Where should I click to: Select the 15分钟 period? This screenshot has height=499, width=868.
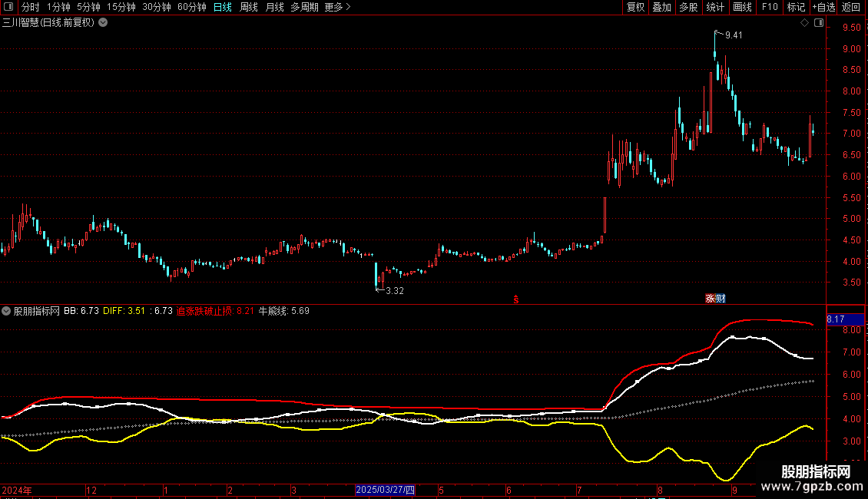pyautogui.click(x=121, y=7)
